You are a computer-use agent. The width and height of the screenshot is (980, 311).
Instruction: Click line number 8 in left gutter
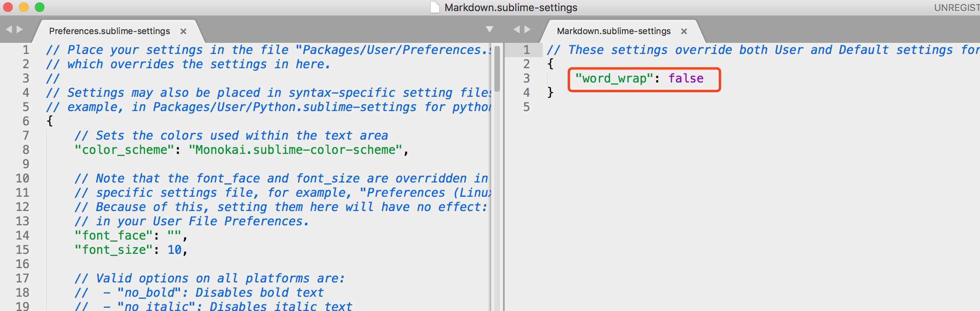click(x=26, y=150)
